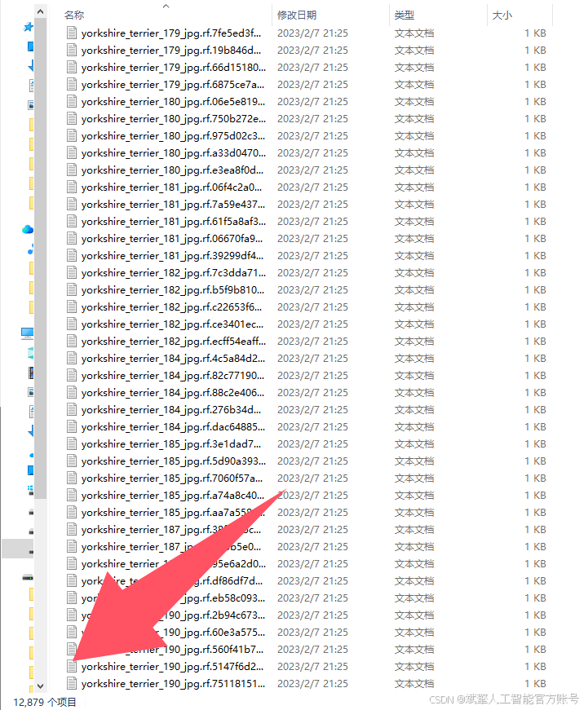
Task: Sort by the 修改日期 column header
Action: [x=297, y=15]
